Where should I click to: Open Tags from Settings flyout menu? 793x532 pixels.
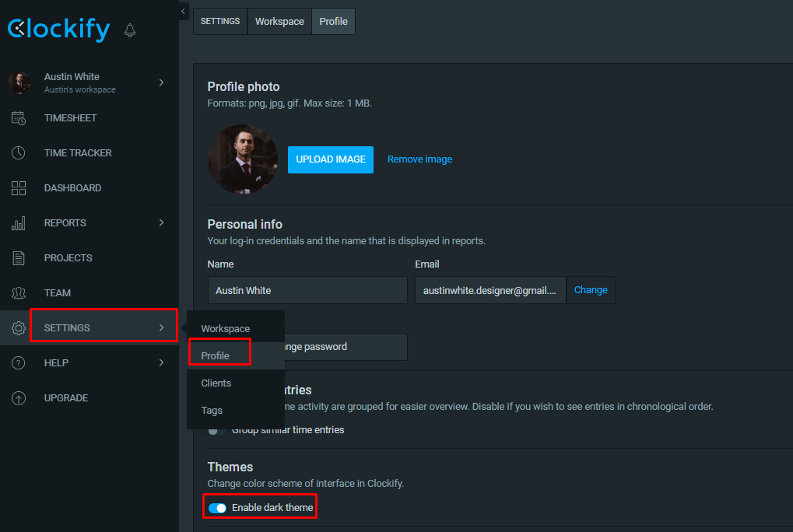pos(212,410)
